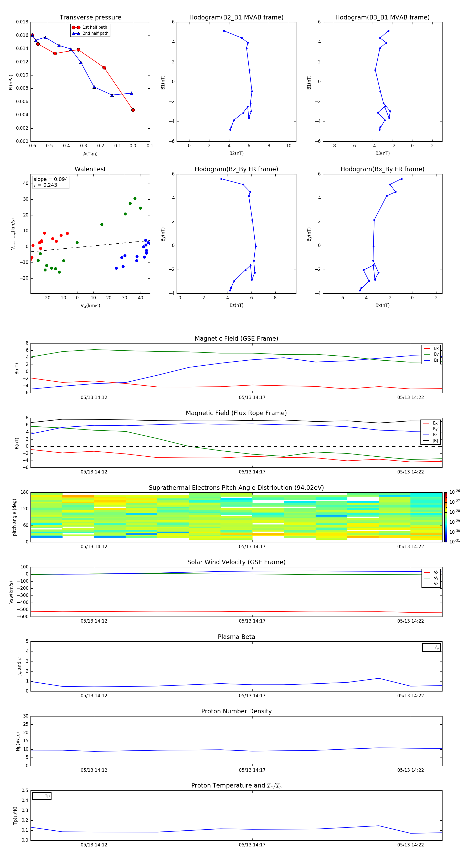
Task: Click the 10^-31 colorbar label
Action: [x=455, y=542]
